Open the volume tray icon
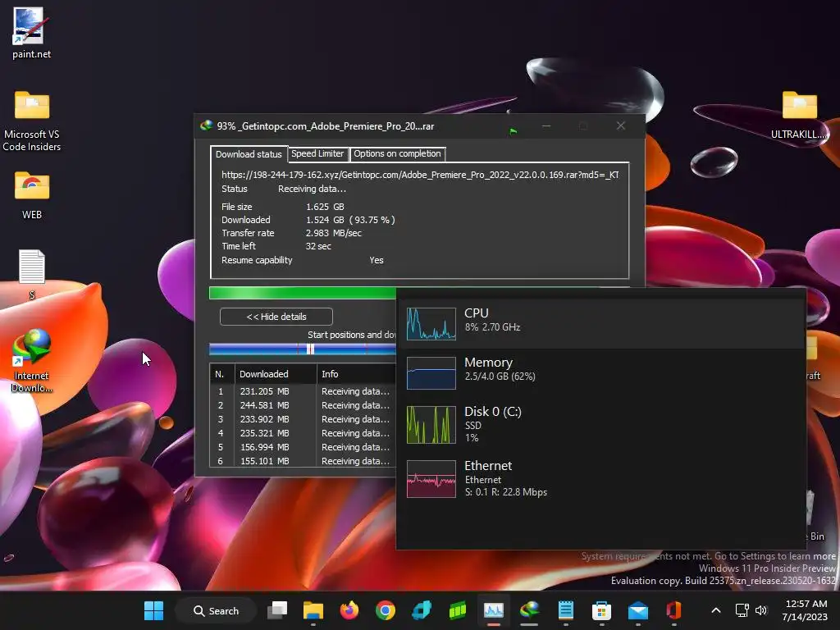 (x=761, y=610)
